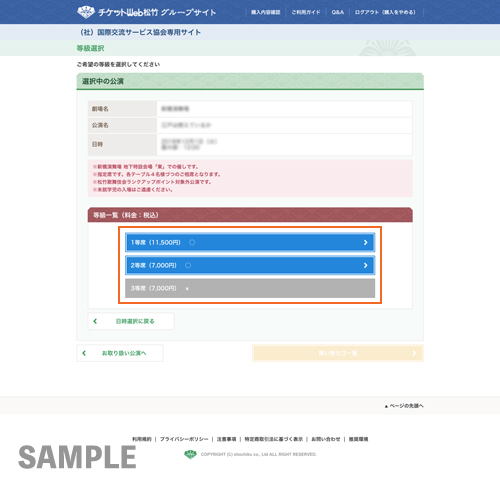Viewport: 500px width, 480px height.
Task: Click the sold-out × mark on 3等席
Action: (x=187, y=289)
